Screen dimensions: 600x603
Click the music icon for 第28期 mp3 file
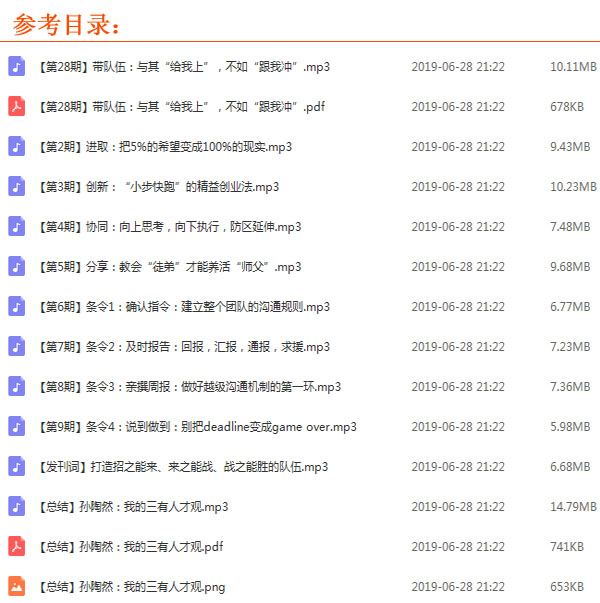(x=16, y=66)
